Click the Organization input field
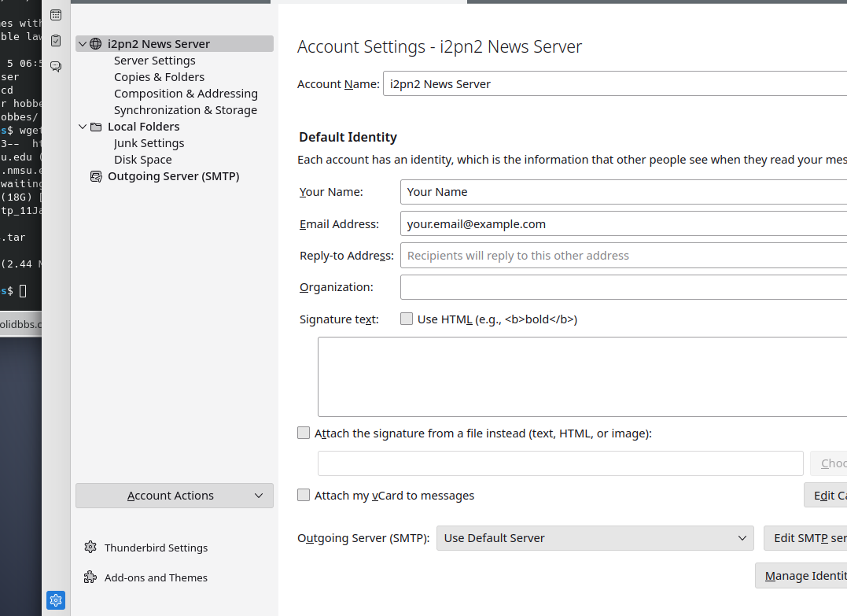The height and width of the screenshot is (616, 847). (x=624, y=287)
